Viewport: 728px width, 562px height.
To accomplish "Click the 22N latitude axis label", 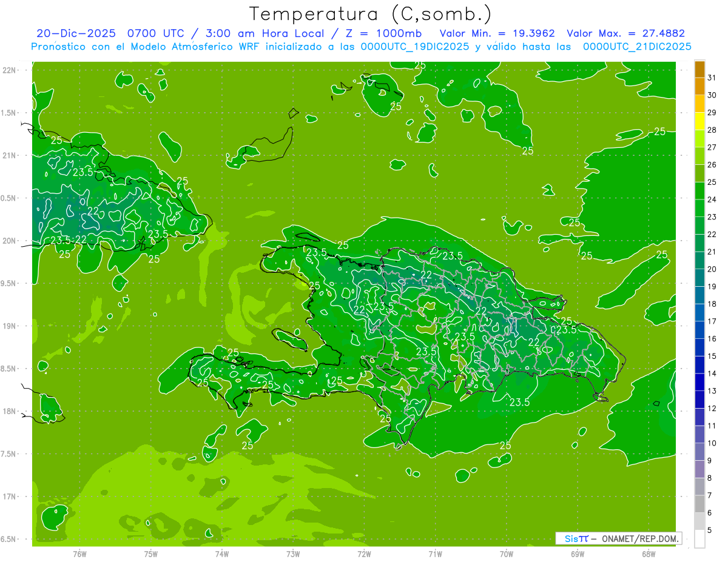I will [x=9, y=70].
